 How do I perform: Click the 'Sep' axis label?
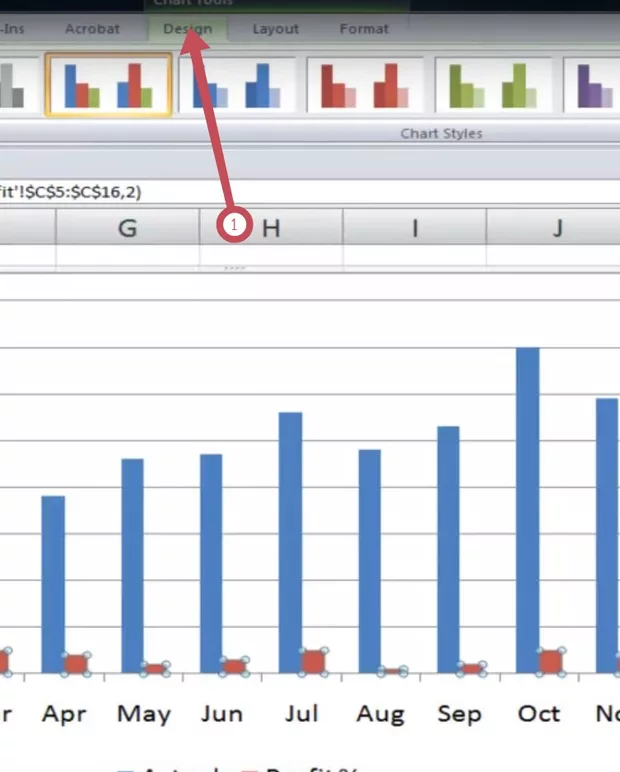point(459,714)
